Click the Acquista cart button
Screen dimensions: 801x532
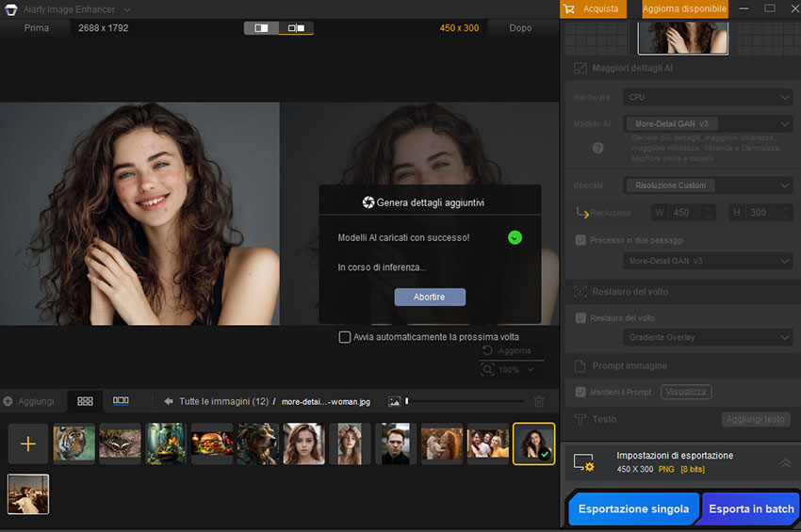(593, 8)
